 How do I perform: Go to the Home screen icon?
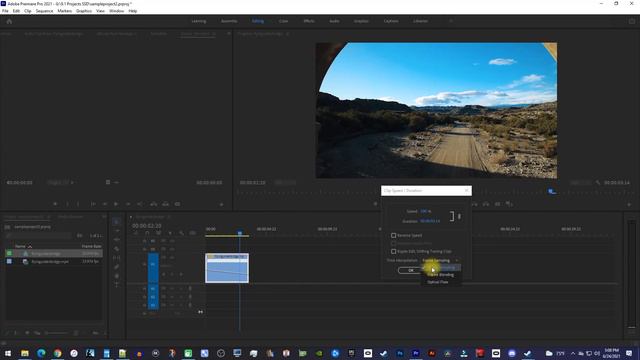(x=9, y=21)
